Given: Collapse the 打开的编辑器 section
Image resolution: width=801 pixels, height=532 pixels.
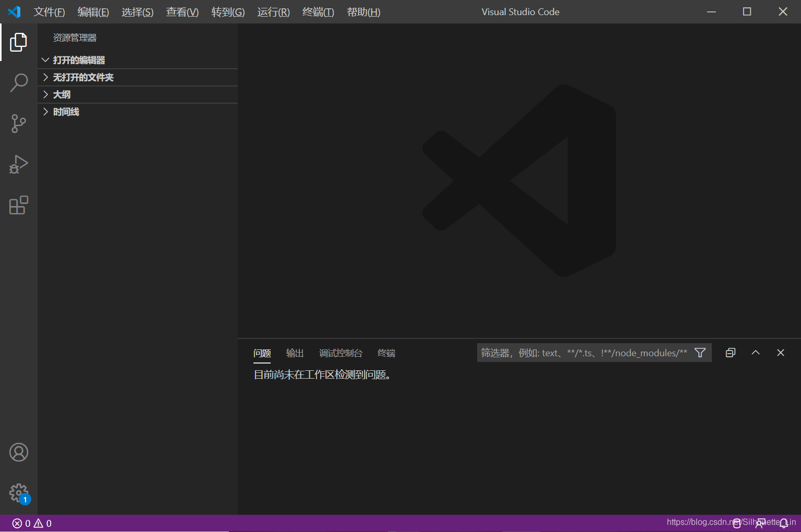Looking at the screenshot, I should click(138, 60).
